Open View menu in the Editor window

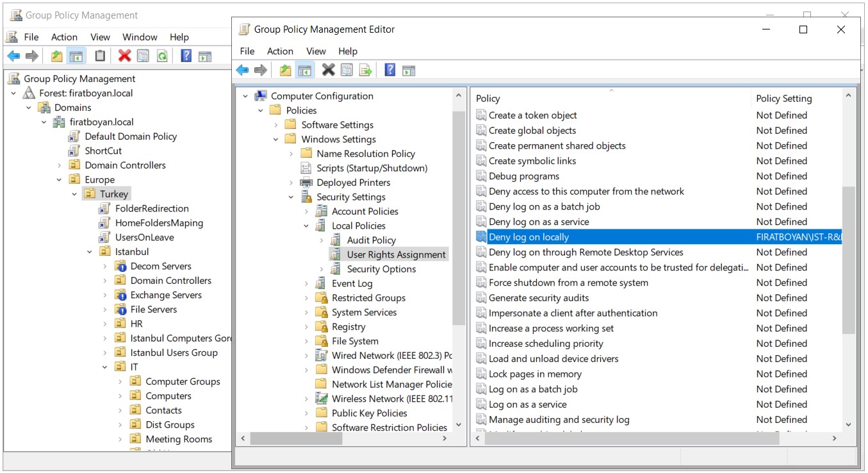click(316, 51)
